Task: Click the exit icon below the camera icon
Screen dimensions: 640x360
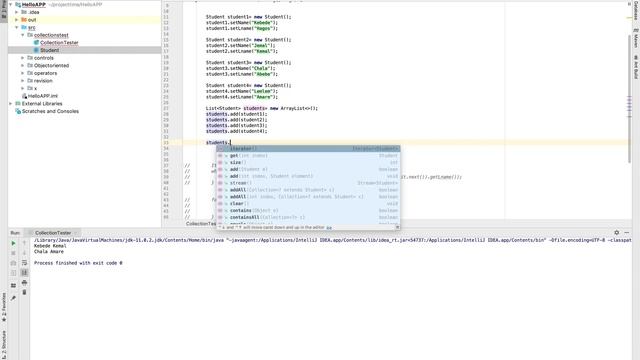Action: click(13, 273)
